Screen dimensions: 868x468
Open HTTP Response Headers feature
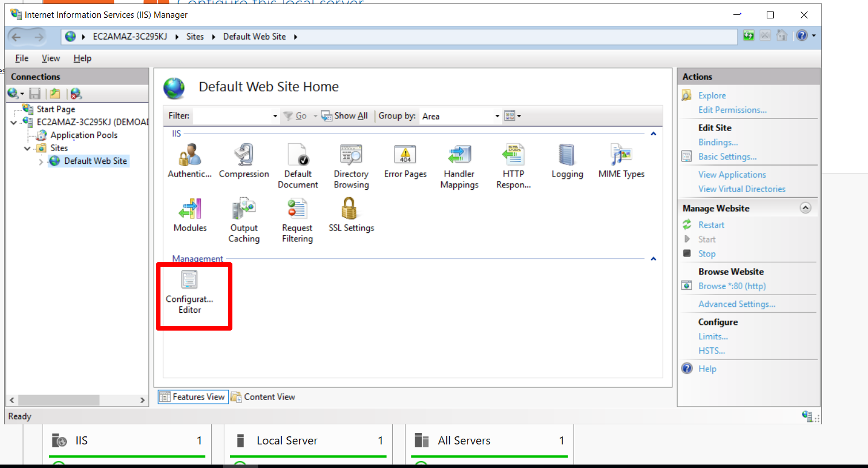click(x=513, y=167)
